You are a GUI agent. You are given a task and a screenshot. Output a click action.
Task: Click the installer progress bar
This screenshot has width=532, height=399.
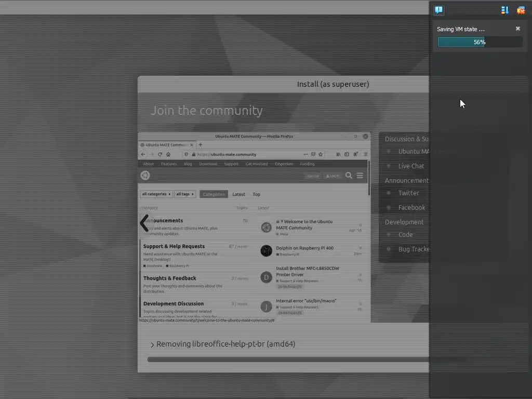(288, 360)
